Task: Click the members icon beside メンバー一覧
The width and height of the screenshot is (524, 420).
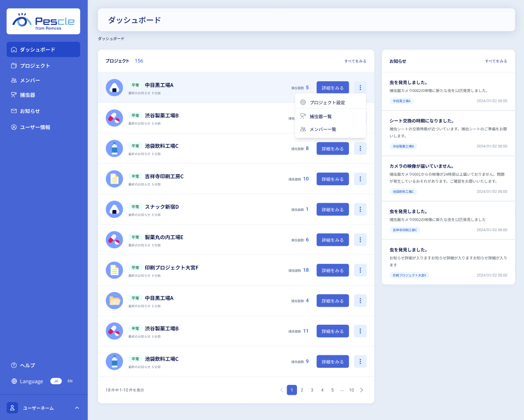Action: tap(303, 129)
